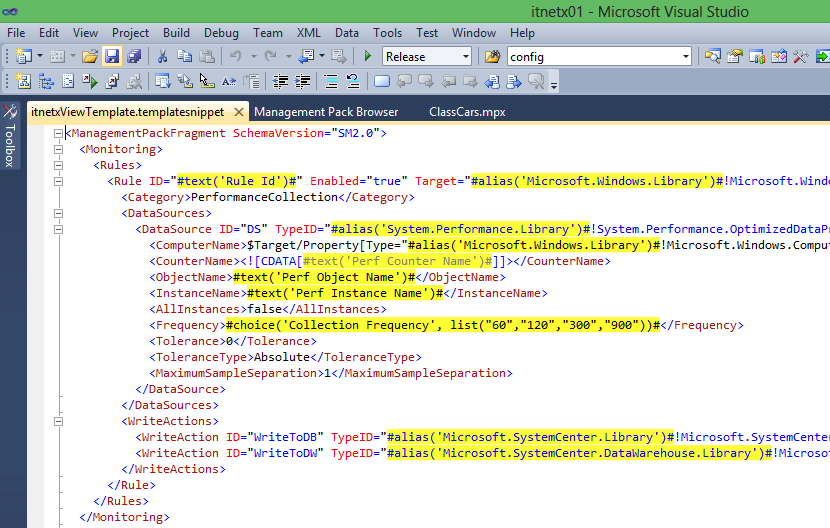Click the Find in Files folder icon
This screenshot has width=830, height=528.
(492, 56)
